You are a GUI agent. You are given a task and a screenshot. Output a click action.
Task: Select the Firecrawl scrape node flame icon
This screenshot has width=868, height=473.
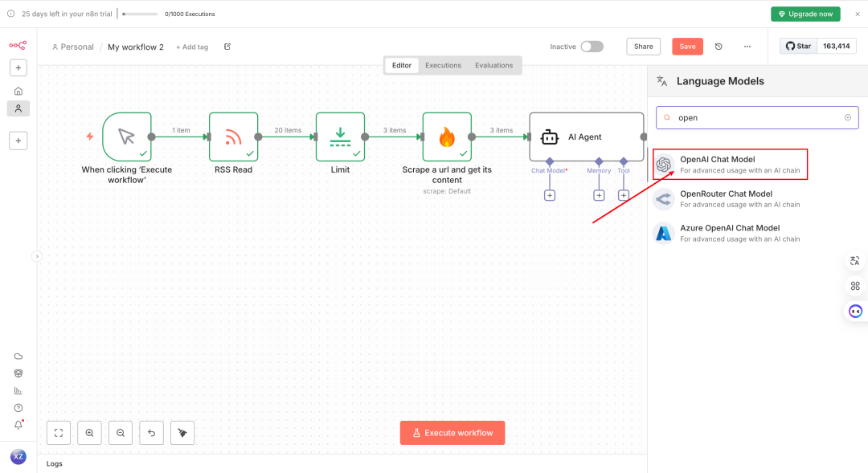[x=447, y=137]
